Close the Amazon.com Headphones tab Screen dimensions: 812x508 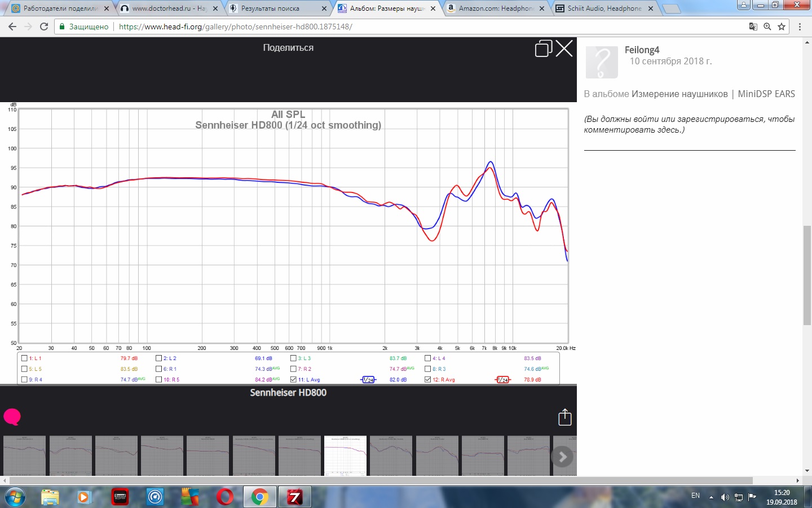(x=542, y=8)
